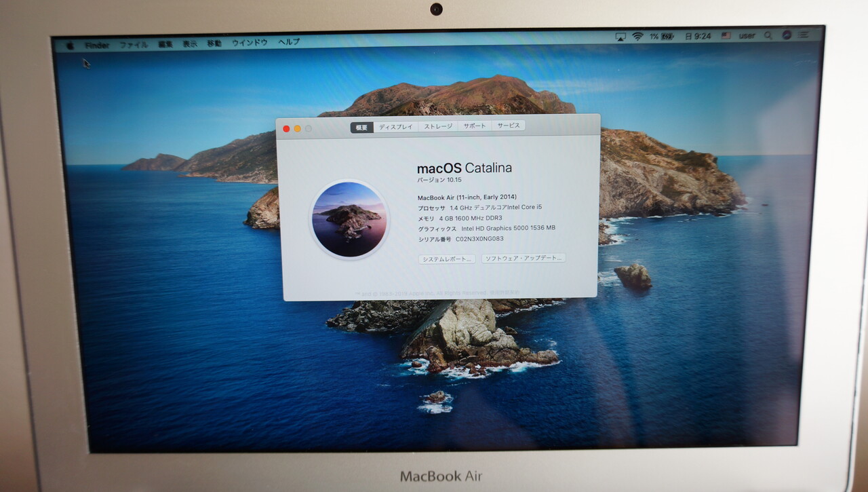868x492 pixels.
Task: Click the macOS Catalina round logo
Action: click(x=349, y=220)
